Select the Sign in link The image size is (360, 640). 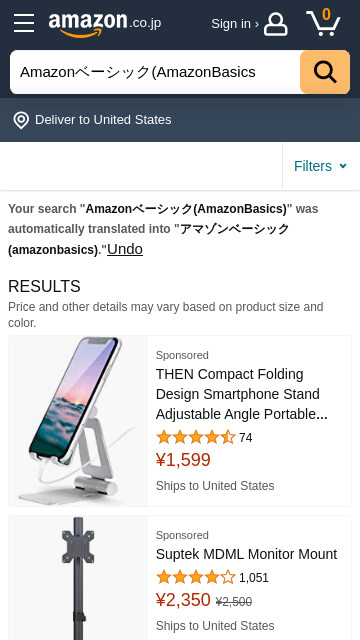click(x=235, y=24)
